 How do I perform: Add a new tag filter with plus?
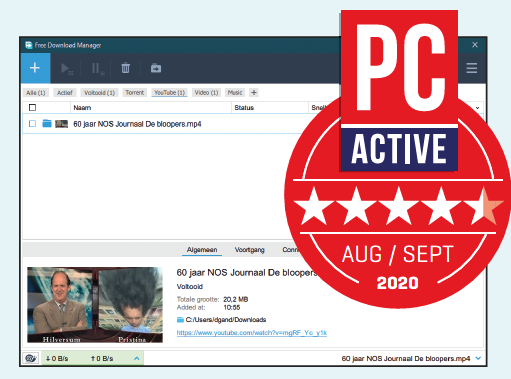tap(254, 92)
